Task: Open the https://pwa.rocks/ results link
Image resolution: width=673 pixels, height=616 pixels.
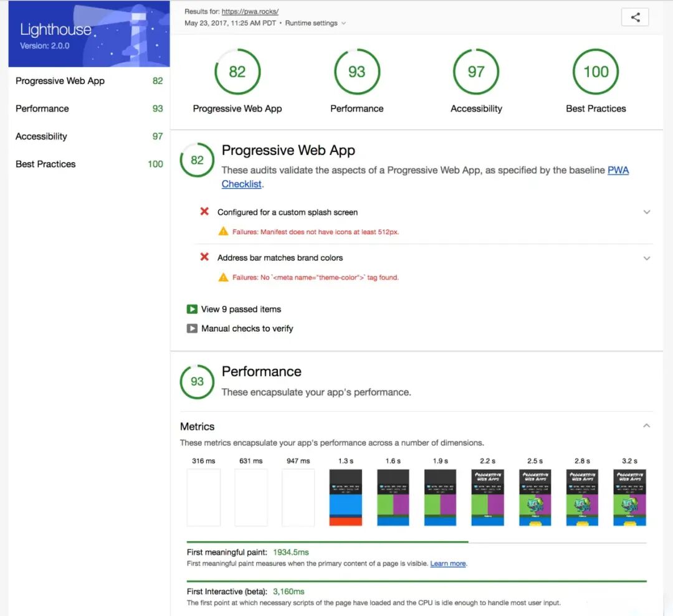Action: [x=250, y=12]
